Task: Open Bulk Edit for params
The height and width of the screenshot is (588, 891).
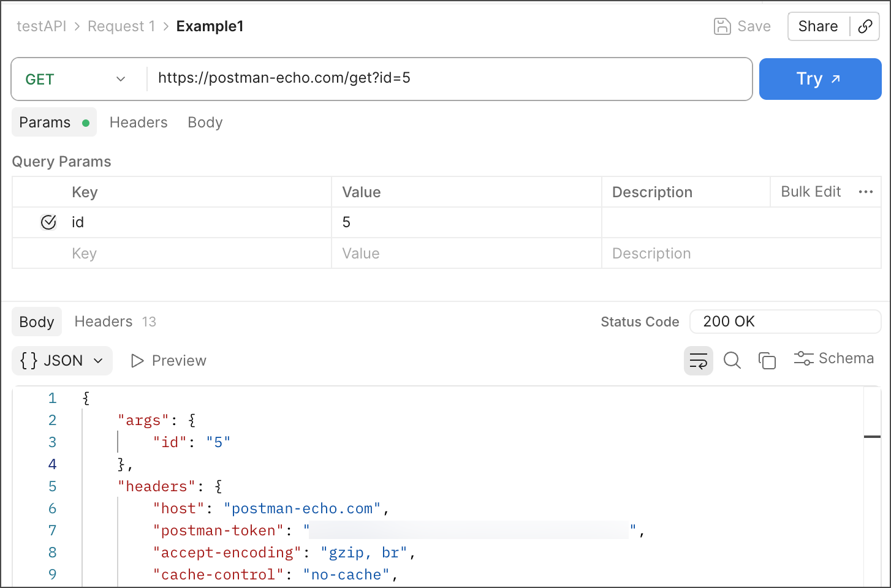Action: click(x=811, y=192)
